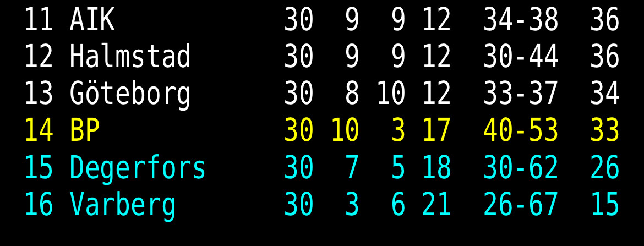Select Göteborg's draws value 10

tap(391, 94)
